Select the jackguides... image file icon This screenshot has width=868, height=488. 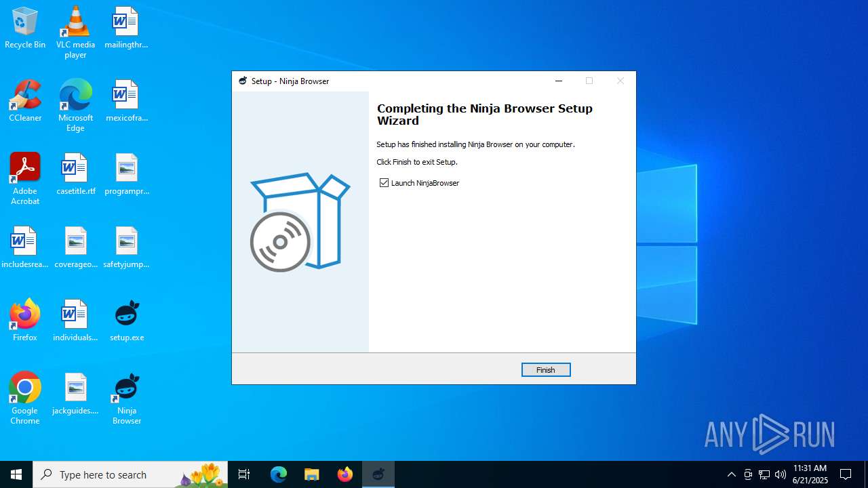75,394
